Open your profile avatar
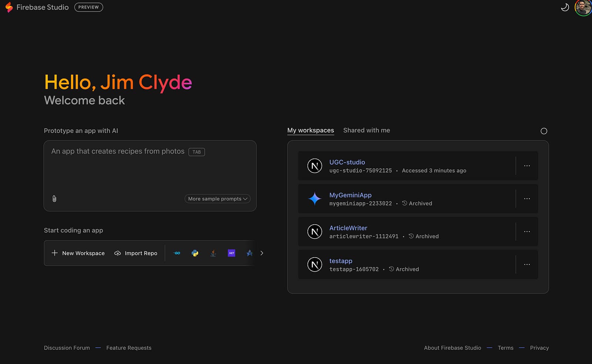 coord(582,7)
